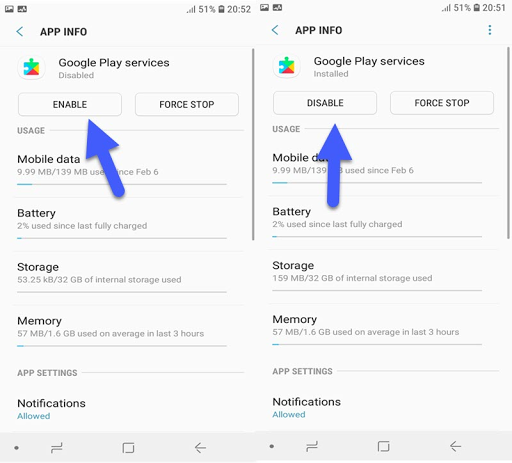Tap home icon in right navigation bar

pos(383,446)
